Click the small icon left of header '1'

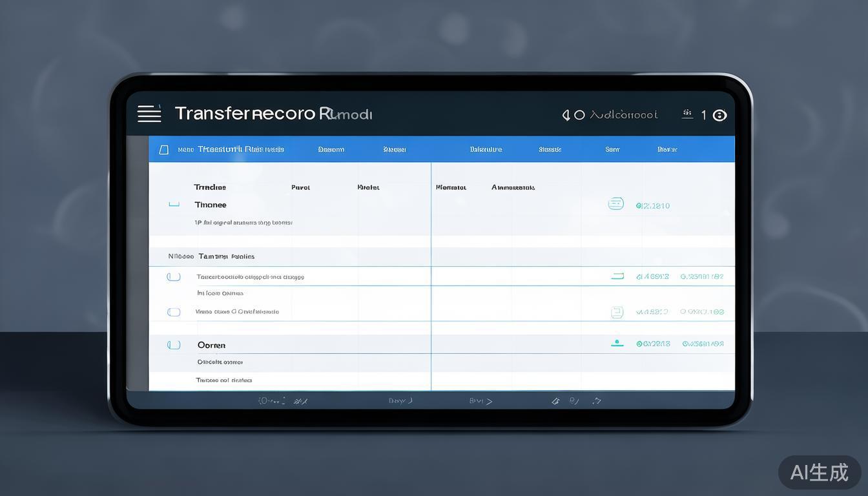tap(687, 114)
